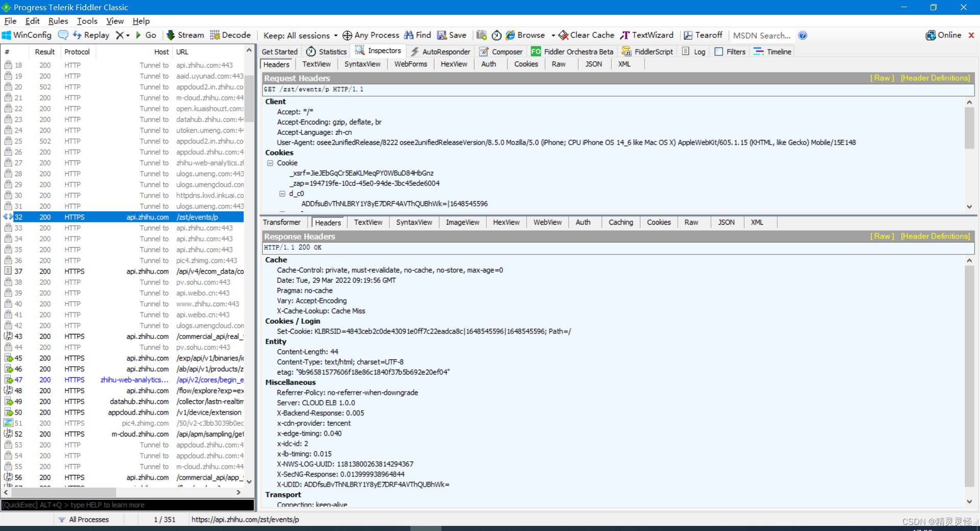
Task: Click session list horizontal scrollbar thumb
Action: [64, 493]
